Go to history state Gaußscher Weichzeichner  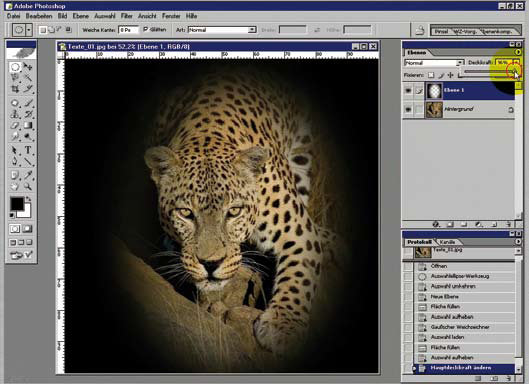464,327
